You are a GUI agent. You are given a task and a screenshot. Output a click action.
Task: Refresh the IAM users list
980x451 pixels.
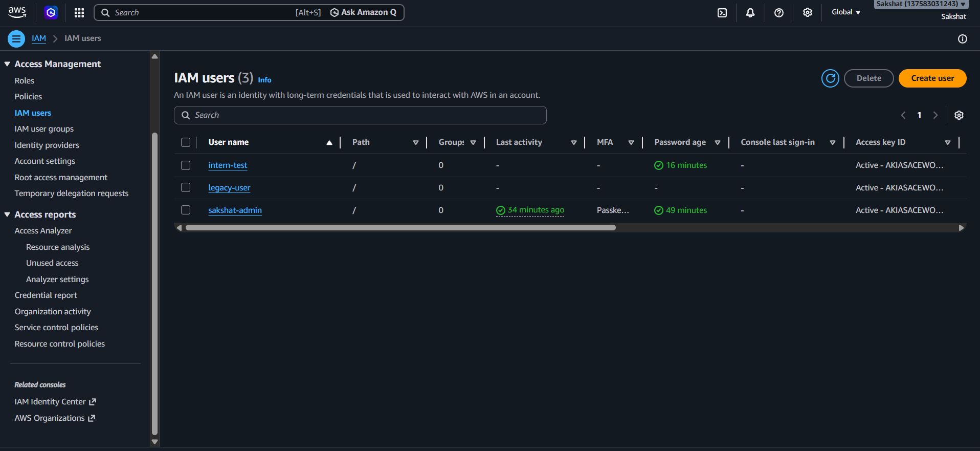[831, 78]
